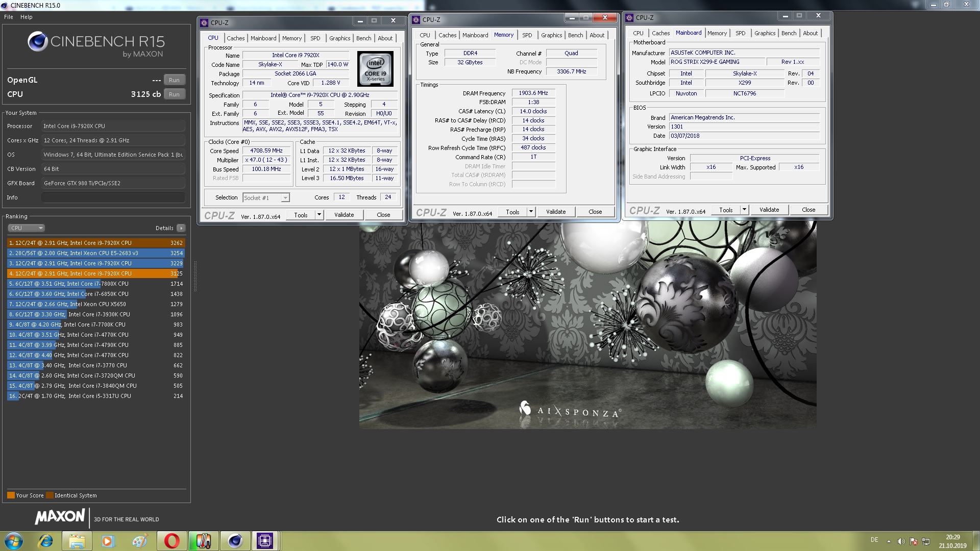Click the DE language indicator

(874, 540)
